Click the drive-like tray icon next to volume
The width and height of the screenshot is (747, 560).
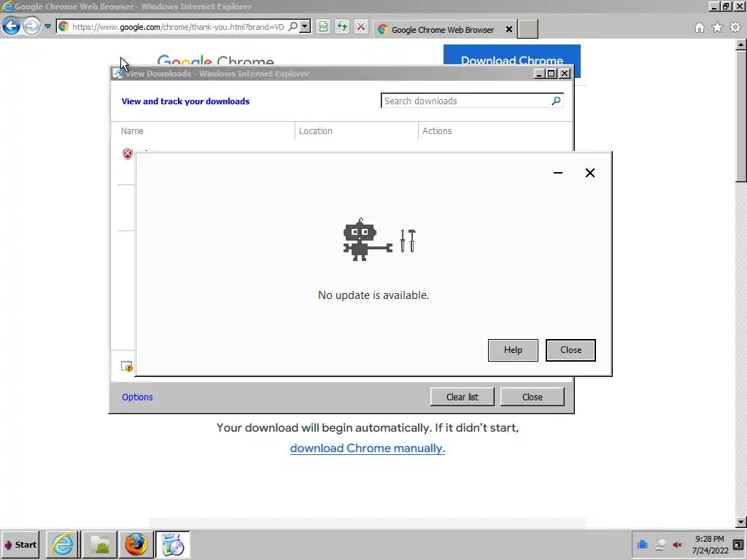[659, 545]
